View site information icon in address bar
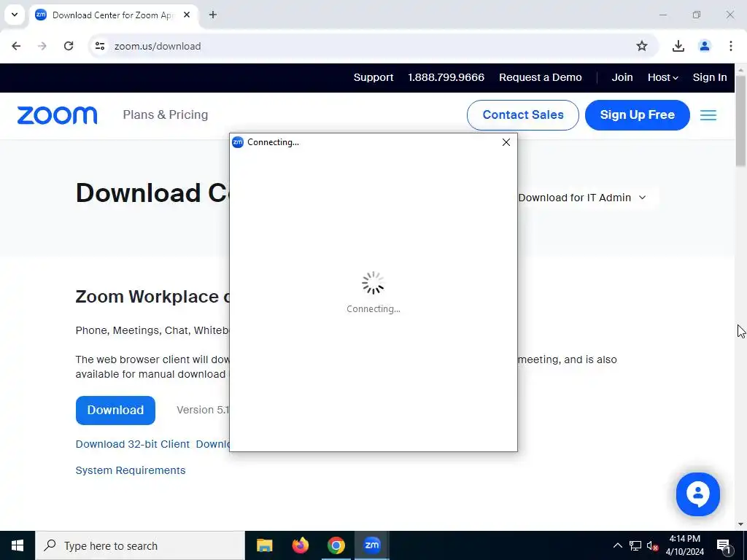 [99, 46]
